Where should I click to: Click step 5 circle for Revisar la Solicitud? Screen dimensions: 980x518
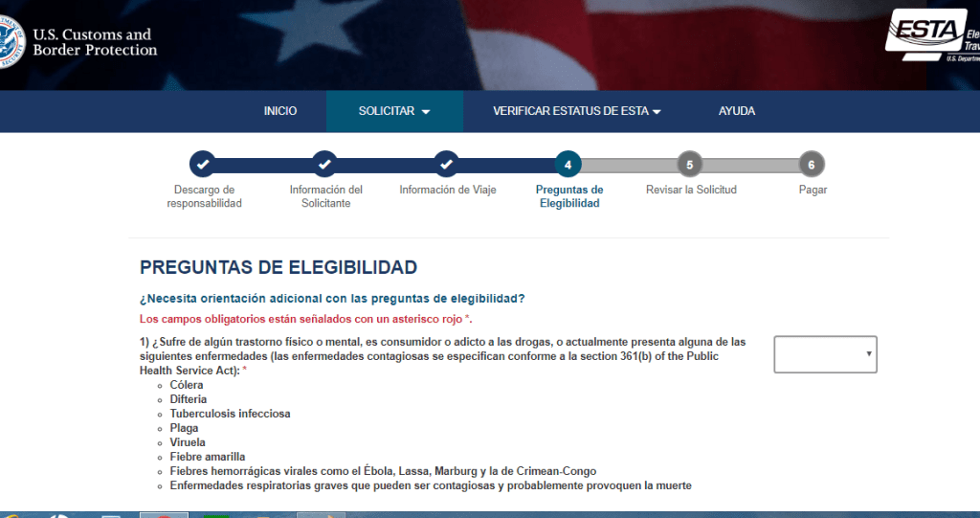690,165
